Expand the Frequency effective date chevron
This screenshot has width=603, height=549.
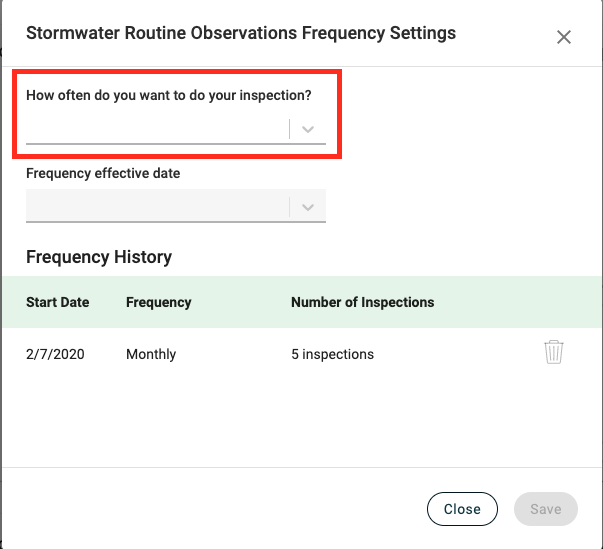[308, 207]
